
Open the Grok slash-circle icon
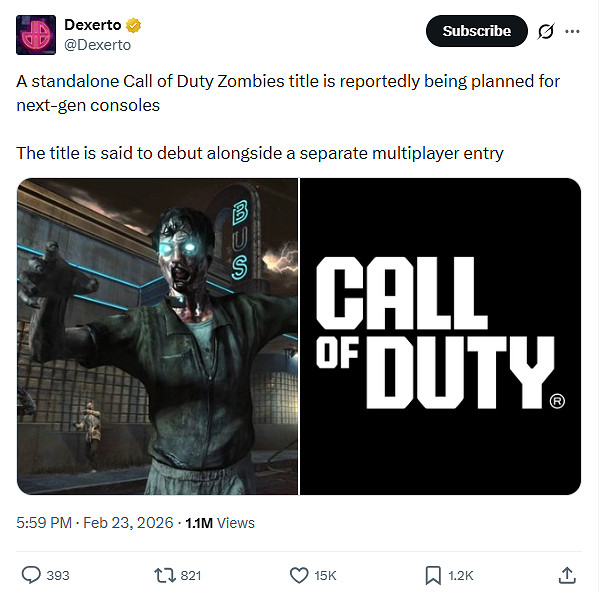coord(546,31)
